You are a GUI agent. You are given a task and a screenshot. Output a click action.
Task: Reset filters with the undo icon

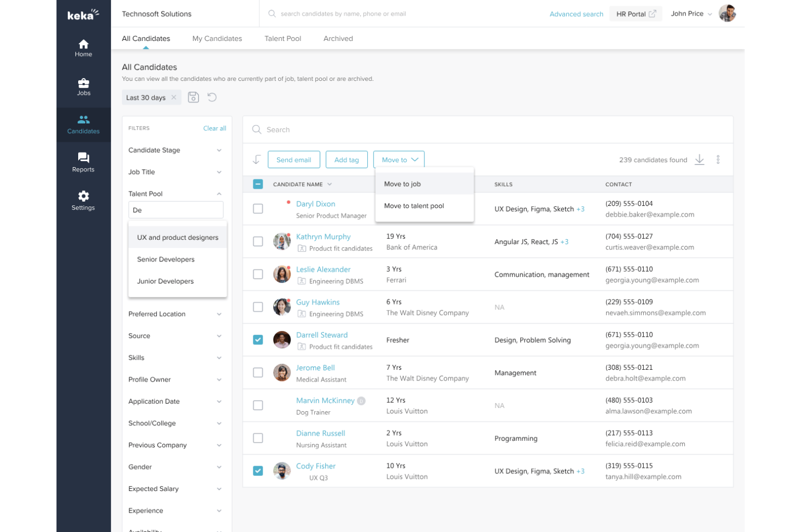(x=212, y=97)
